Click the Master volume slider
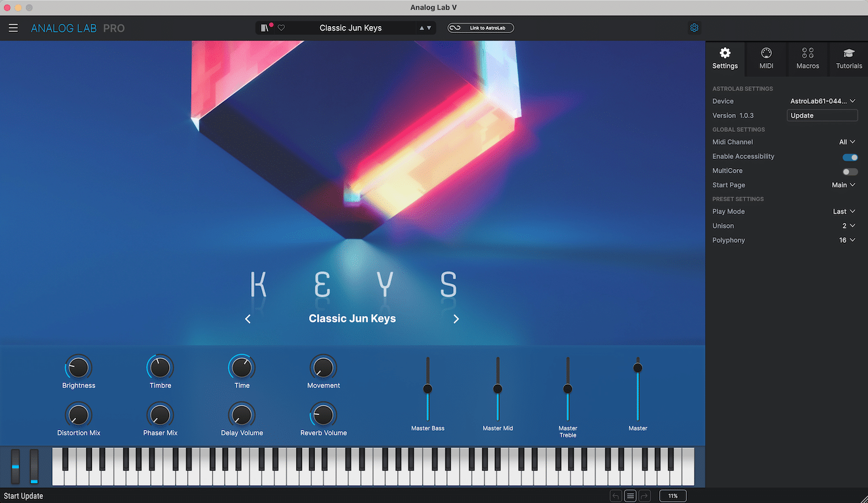Viewport: 868px width, 503px height. [638, 388]
